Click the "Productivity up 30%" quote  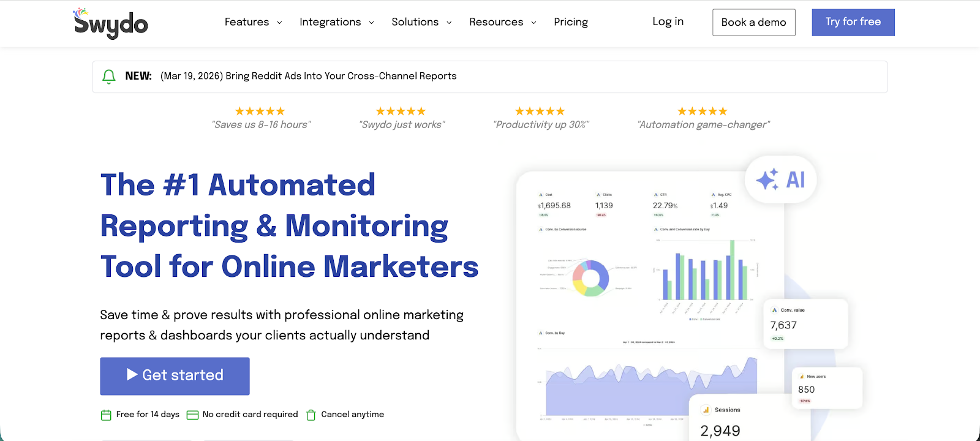point(541,124)
